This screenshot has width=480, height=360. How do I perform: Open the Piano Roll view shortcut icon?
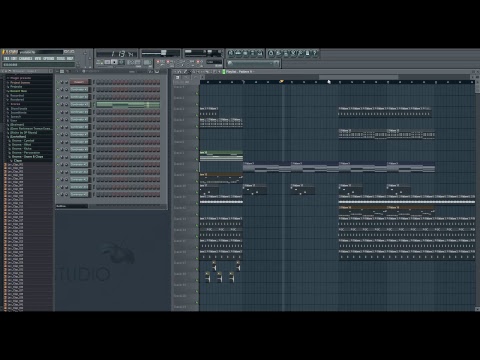(245, 53)
